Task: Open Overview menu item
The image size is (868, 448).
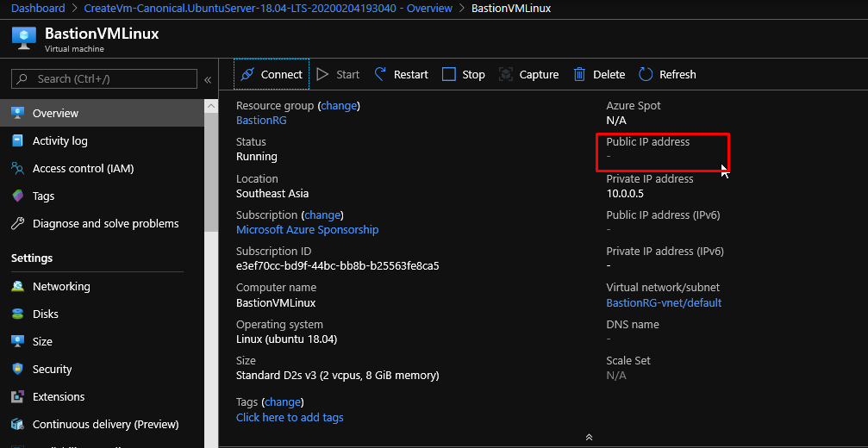Action: click(x=102, y=113)
